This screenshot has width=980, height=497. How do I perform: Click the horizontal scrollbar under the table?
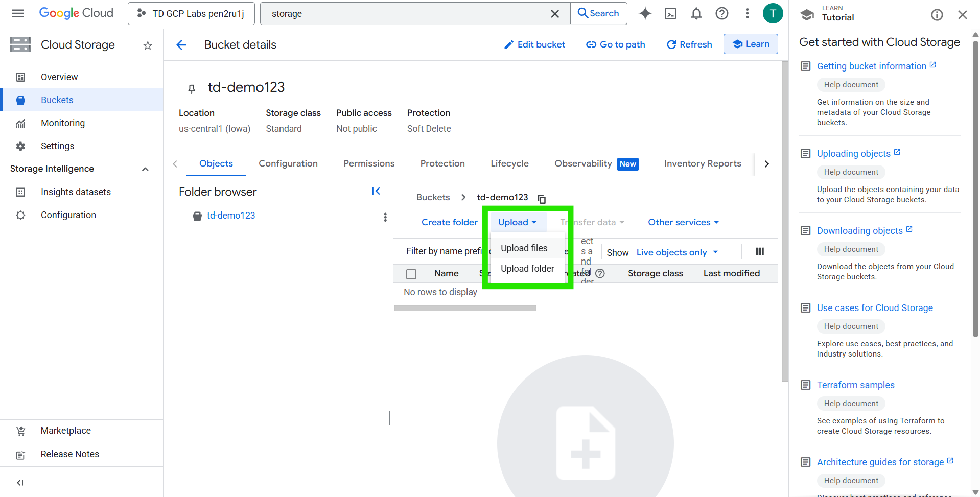pos(465,308)
